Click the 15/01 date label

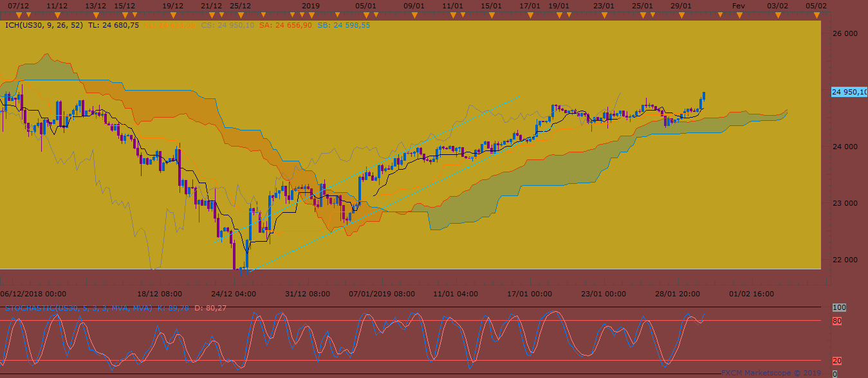pos(492,5)
